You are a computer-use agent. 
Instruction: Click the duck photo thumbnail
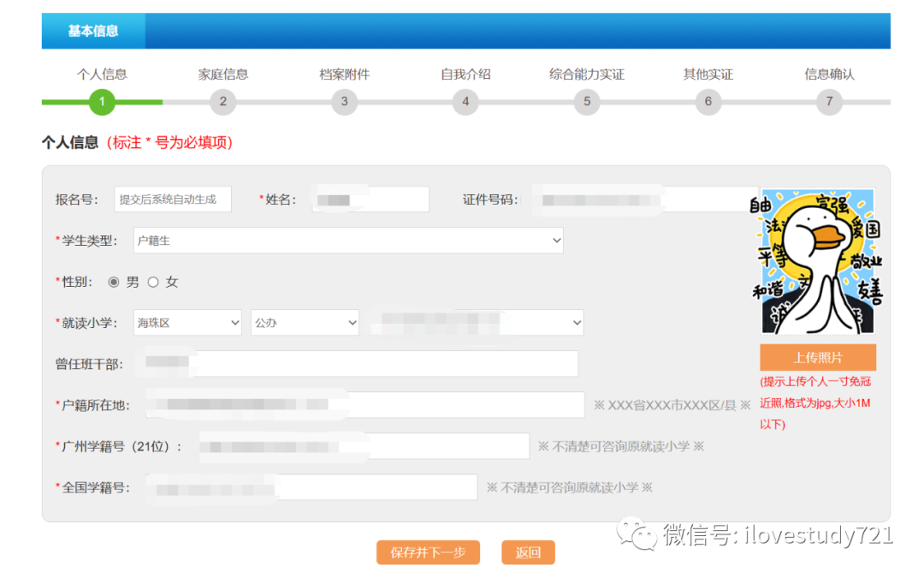817,259
